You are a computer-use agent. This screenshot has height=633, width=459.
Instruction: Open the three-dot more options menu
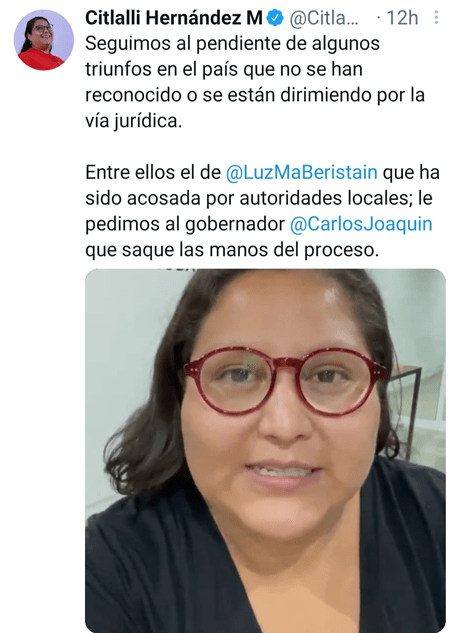coord(436,17)
